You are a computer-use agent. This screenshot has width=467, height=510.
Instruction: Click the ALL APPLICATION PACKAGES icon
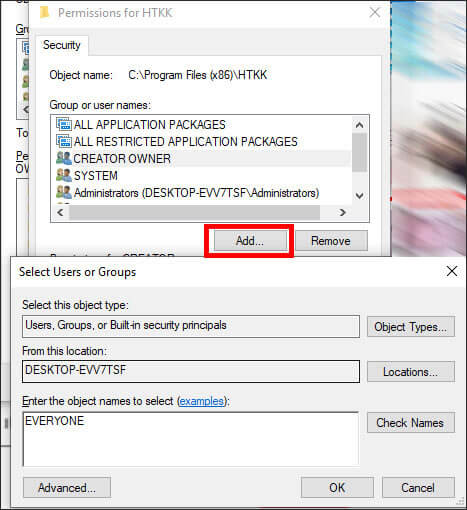pyautogui.click(x=64, y=124)
